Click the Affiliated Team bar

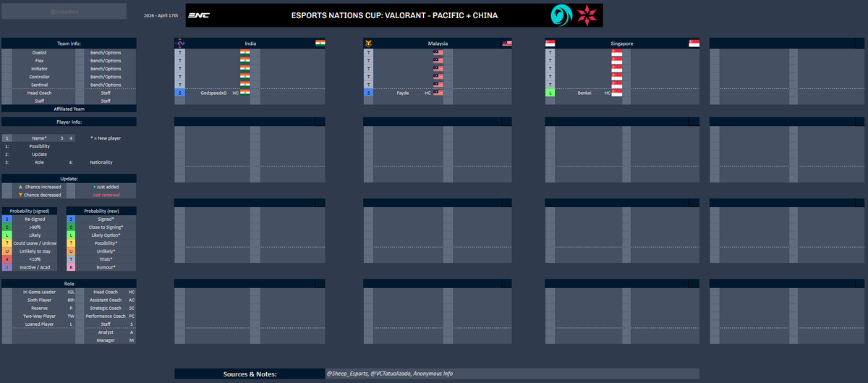click(69, 109)
